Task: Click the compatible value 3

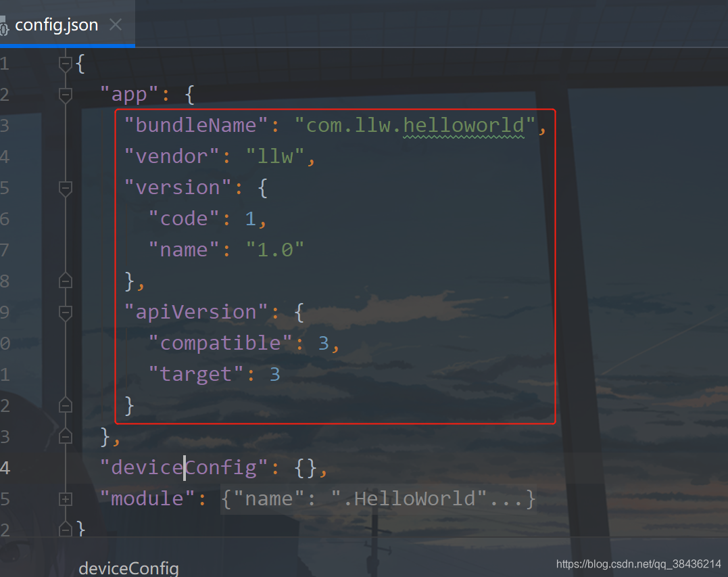Action: [324, 344]
